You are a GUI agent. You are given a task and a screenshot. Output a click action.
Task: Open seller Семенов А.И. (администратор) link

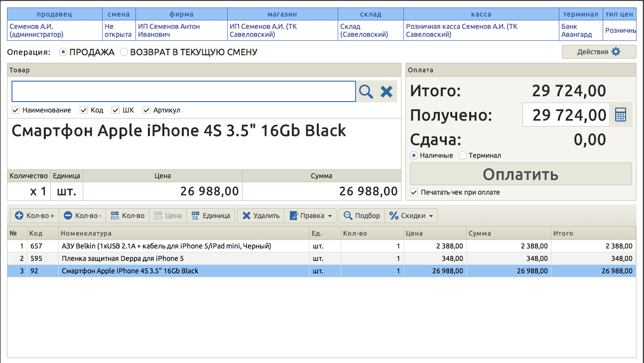(37, 30)
